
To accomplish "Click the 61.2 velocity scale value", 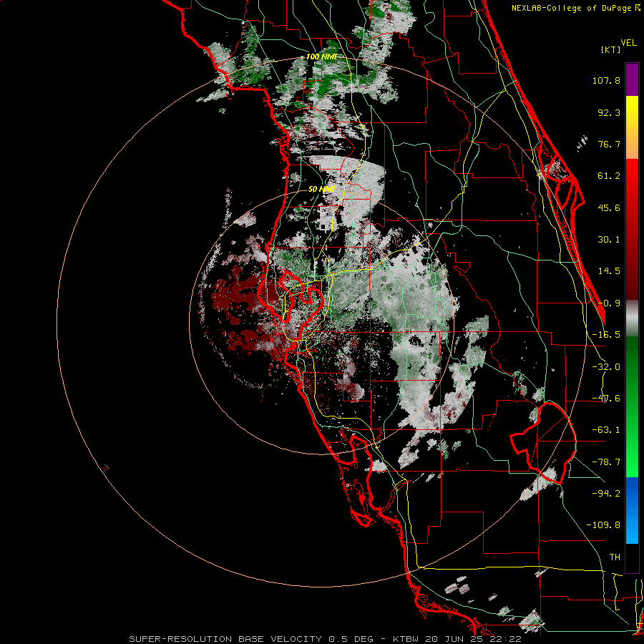I will pos(609,176).
